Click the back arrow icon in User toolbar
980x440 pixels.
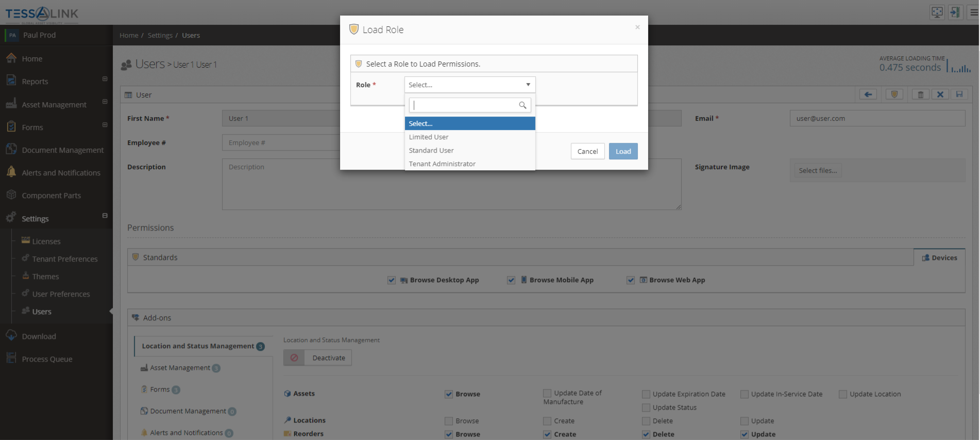[x=868, y=94]
